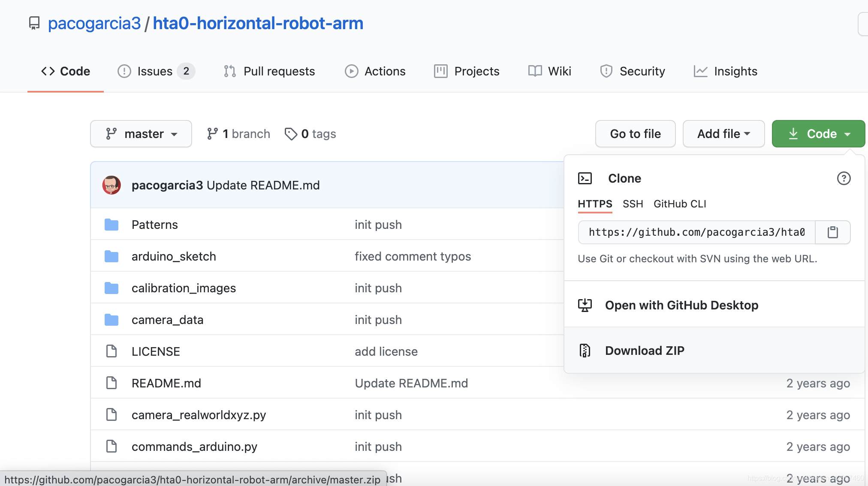Open the arduino_sketch folder
This screenshot has width=868, height=486.
(174, 256)
